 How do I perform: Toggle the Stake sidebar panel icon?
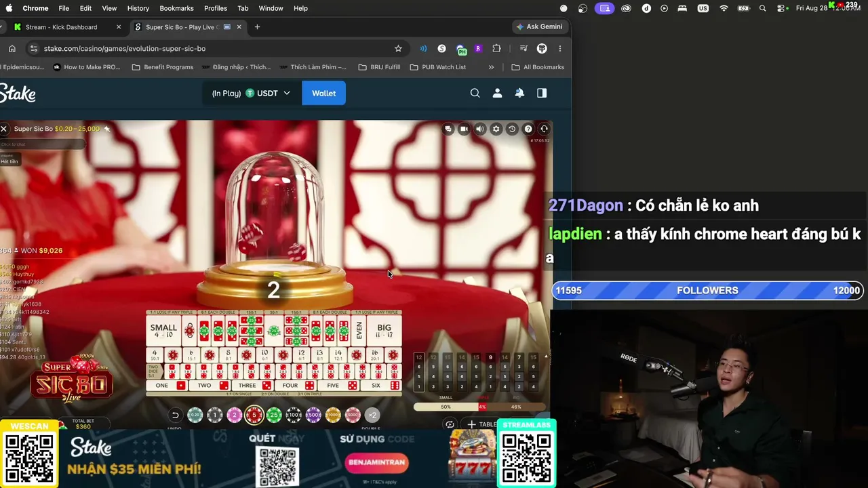tap(542, 94)
